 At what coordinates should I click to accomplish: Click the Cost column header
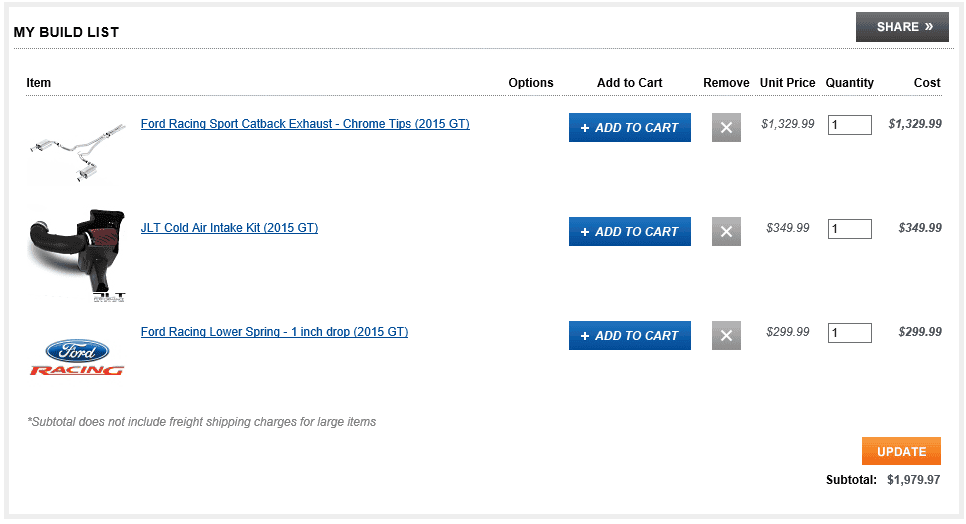point(927,83)
